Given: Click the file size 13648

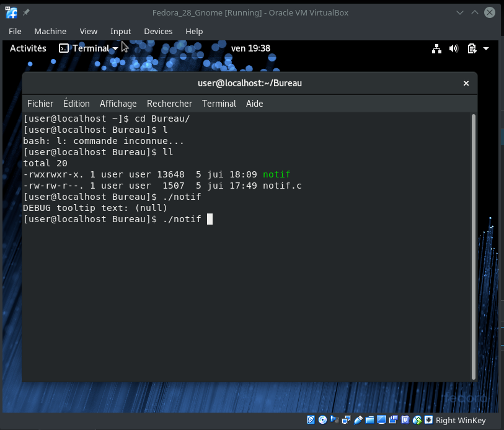Looking at the screenshot, I should coord(170,174).
